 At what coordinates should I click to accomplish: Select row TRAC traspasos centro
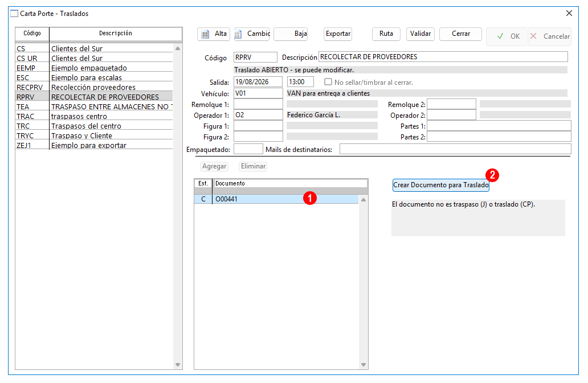[x=94, y=117]
